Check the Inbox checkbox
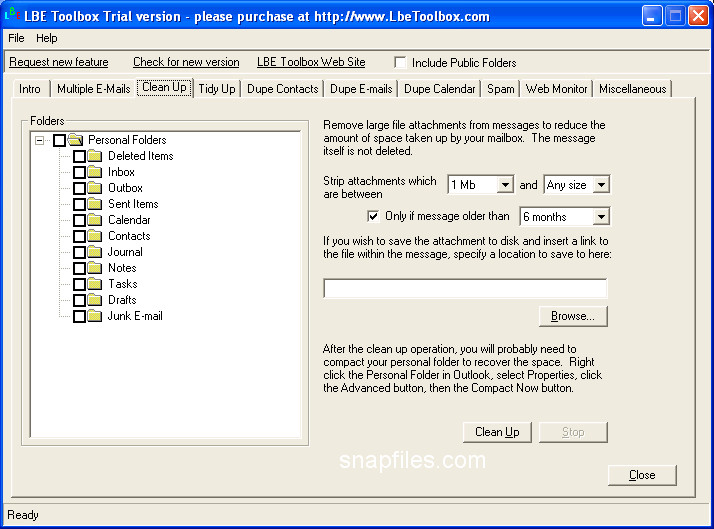The height and width of the screenshot is (529, 714). [x=79, y=172]
